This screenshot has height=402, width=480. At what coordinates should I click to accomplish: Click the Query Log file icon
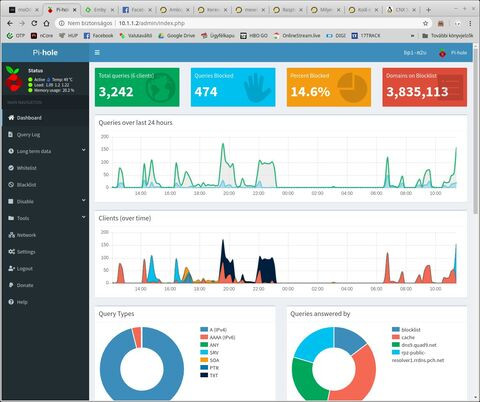click(x=11, y=134)
